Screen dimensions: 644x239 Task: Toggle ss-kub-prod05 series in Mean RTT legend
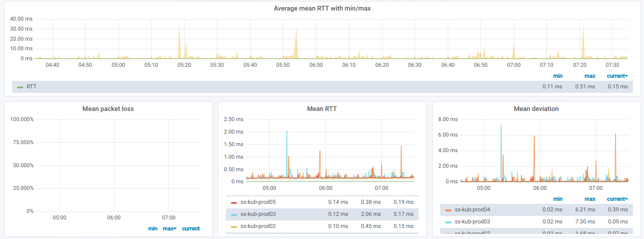coord(259,202)
